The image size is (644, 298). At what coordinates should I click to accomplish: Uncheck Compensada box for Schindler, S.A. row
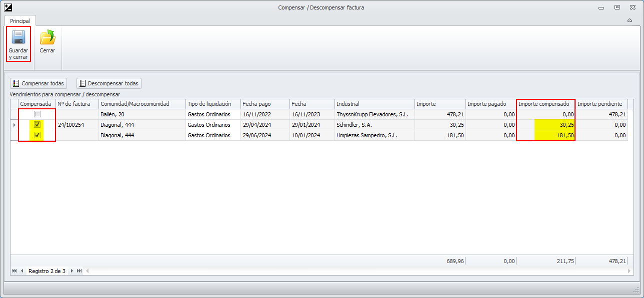coord(37,125)
